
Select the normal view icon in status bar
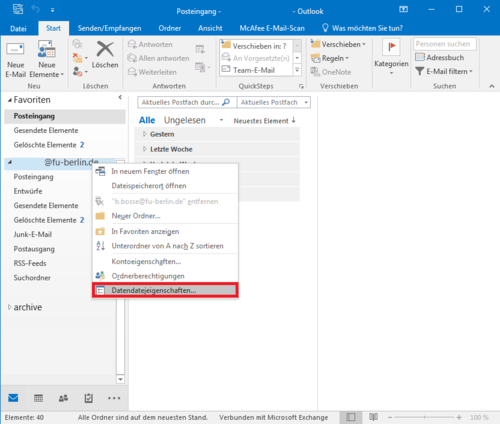pyautogui.click(x=351, y=417)
